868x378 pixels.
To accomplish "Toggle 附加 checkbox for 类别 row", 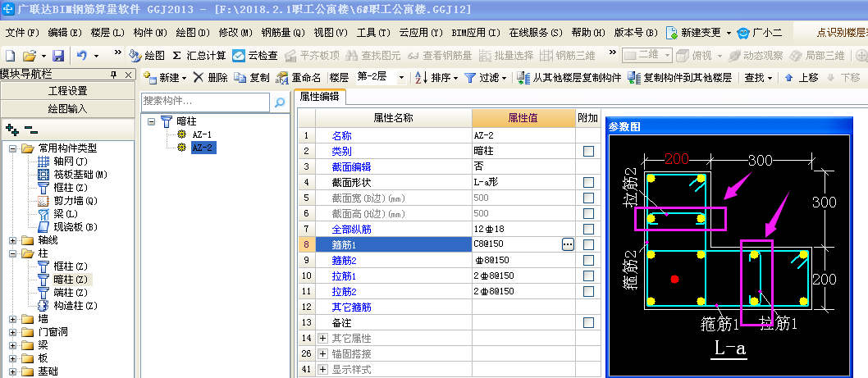I will point(588,151).
